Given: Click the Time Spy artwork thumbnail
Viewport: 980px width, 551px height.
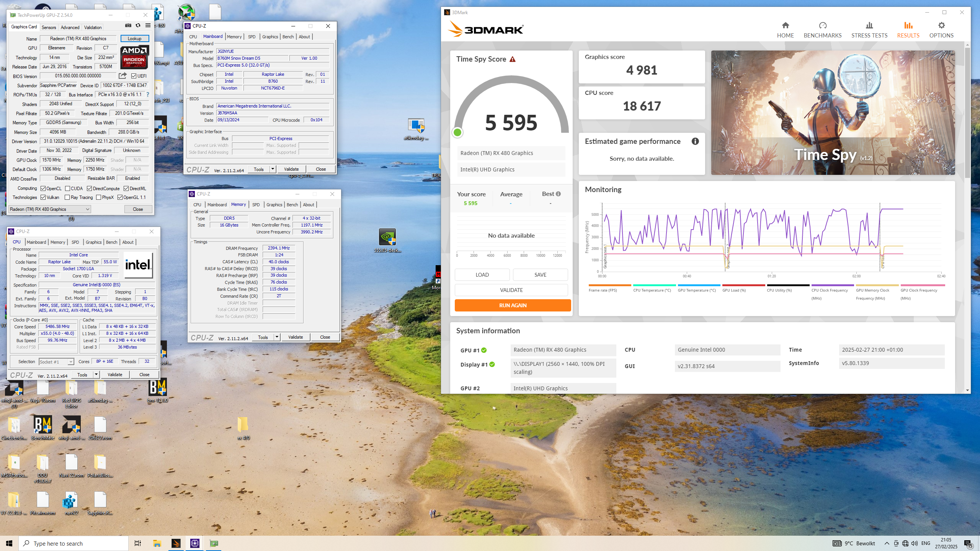Looking at the screenshot, I should (x=833, y=112).
